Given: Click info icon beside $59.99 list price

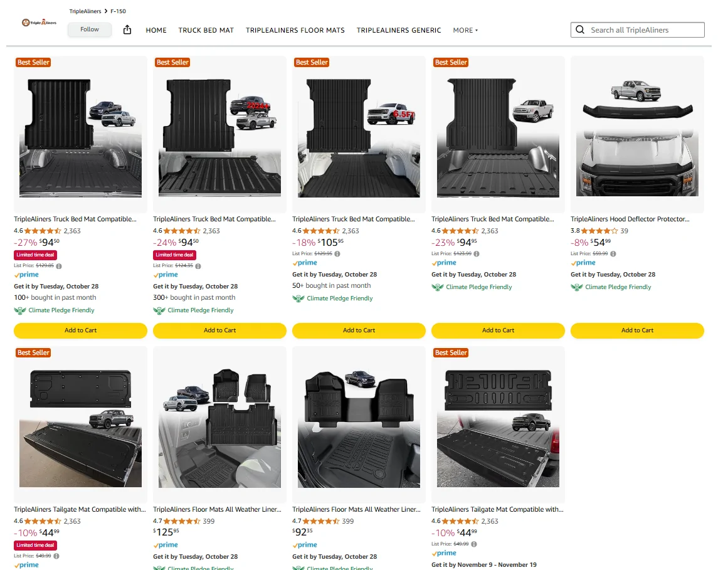Looking at the screenshot, I should pos(615,254).
